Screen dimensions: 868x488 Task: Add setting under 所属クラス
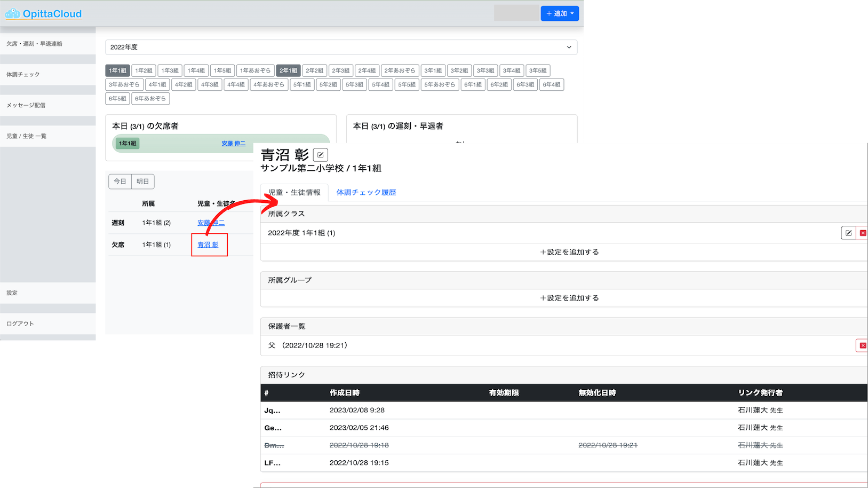tap(569, 252)
